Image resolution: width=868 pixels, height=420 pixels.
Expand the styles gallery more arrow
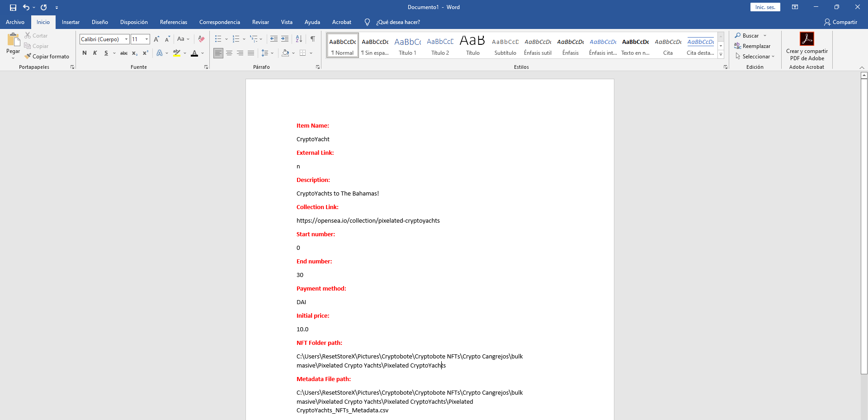(x=721, y=55)
